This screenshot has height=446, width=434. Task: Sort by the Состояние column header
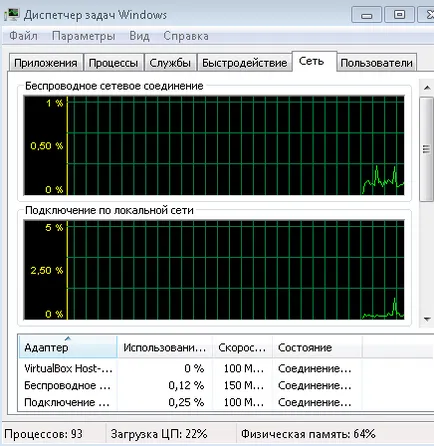pos(317,347)
